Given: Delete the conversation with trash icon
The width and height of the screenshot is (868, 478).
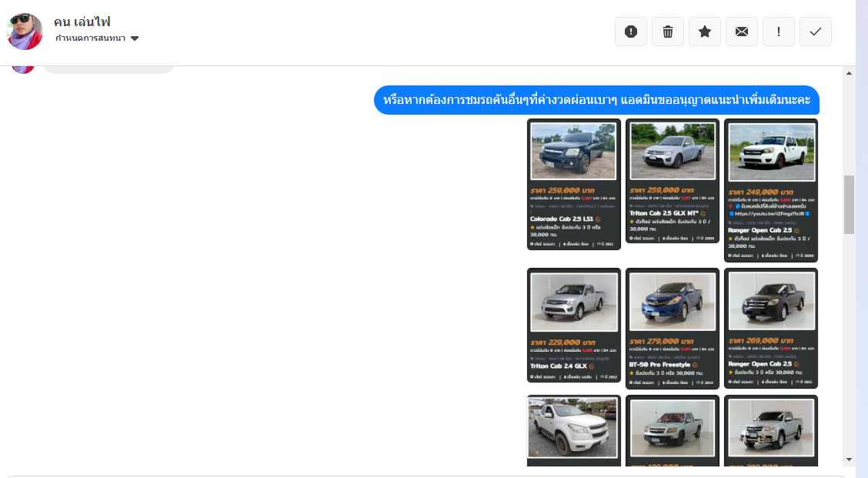Looking at the screenshot, I should pyautogui.click(x=668, y=32).
